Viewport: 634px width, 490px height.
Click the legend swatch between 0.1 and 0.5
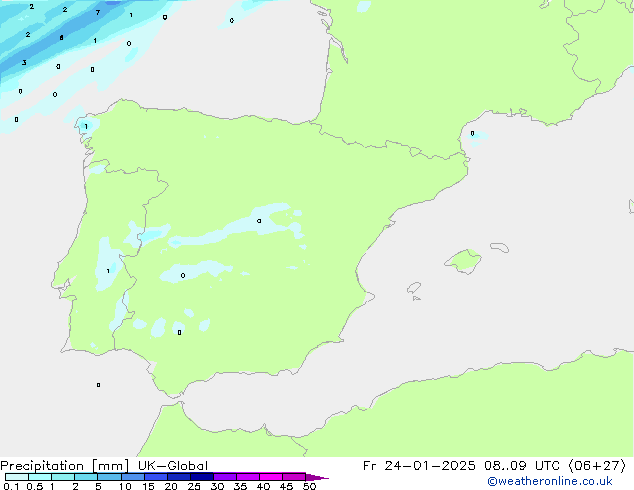(17, 477)
